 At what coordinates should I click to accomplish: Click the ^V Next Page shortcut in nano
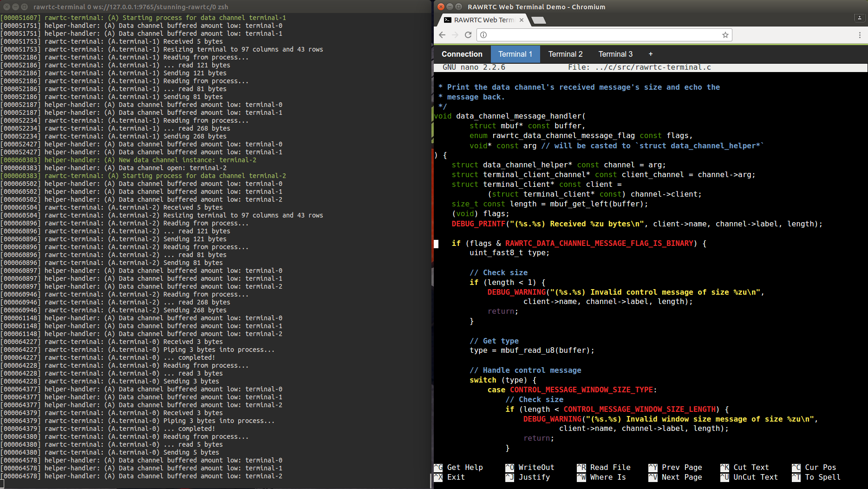coord(675,477)
